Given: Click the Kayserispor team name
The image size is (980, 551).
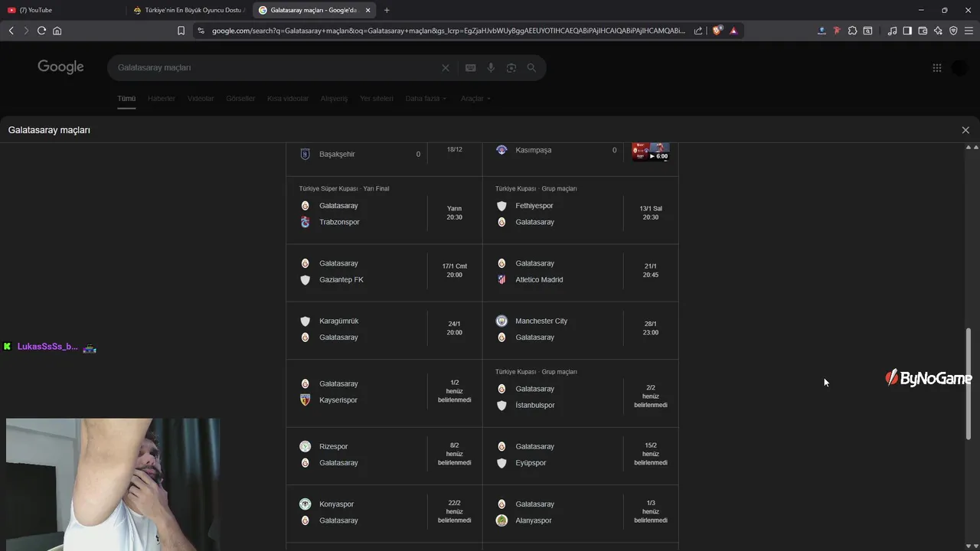Looking at the screenshot, I should pos(338,400).
